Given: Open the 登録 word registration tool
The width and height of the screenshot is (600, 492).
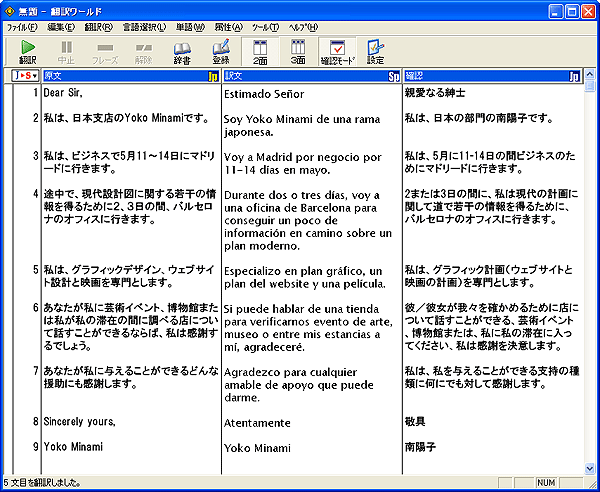Looking at the screenshot, I should (221, 52).
